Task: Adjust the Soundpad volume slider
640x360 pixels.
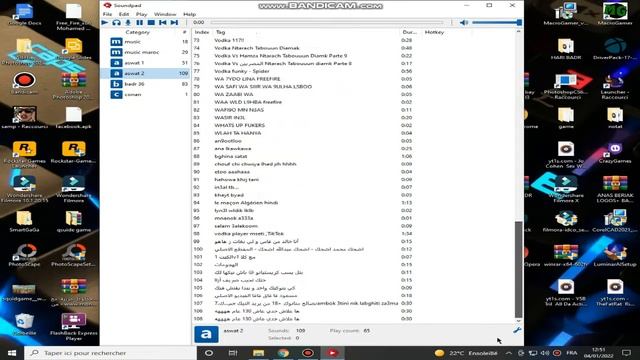Action: tap(496, 22)
